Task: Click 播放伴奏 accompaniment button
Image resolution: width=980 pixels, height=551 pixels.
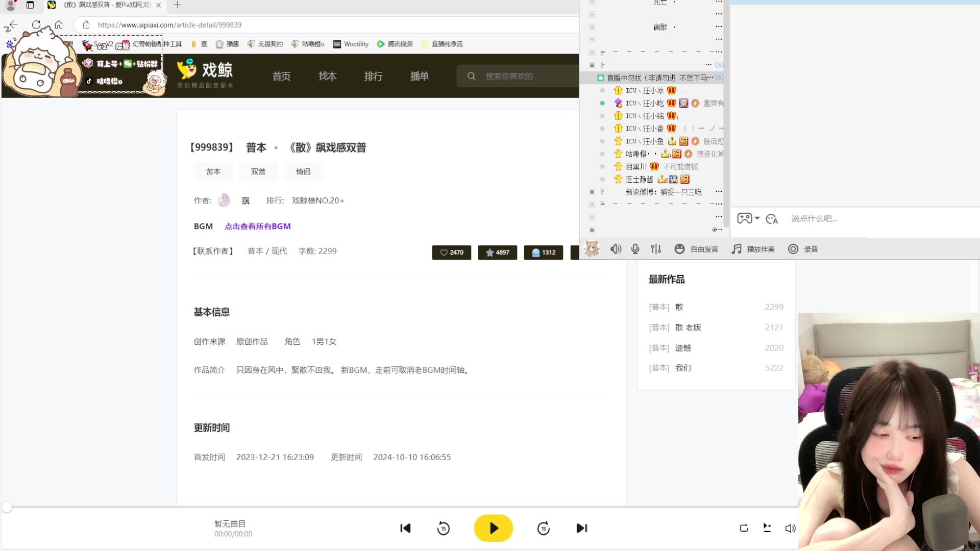Action: (x=753, y=249)
